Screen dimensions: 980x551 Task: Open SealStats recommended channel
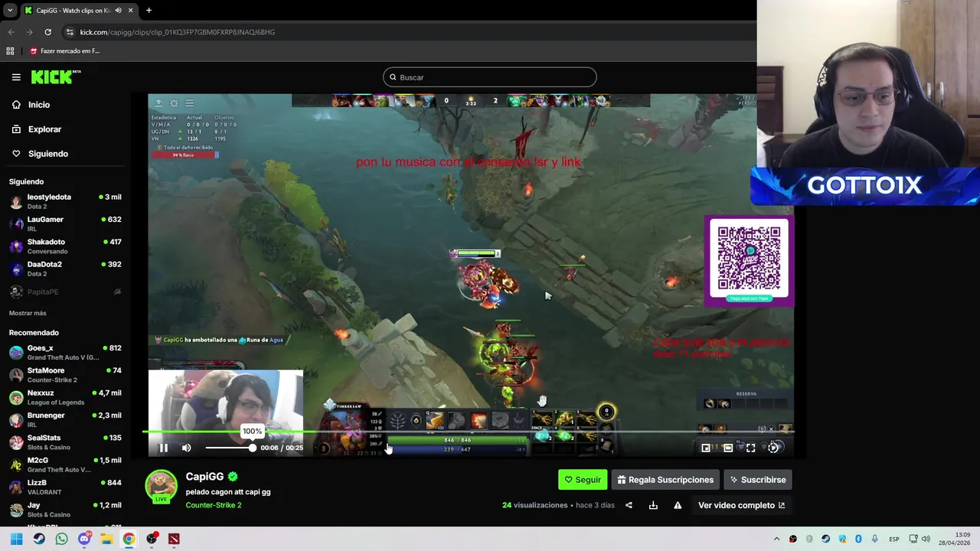click(x=65, y=442)
